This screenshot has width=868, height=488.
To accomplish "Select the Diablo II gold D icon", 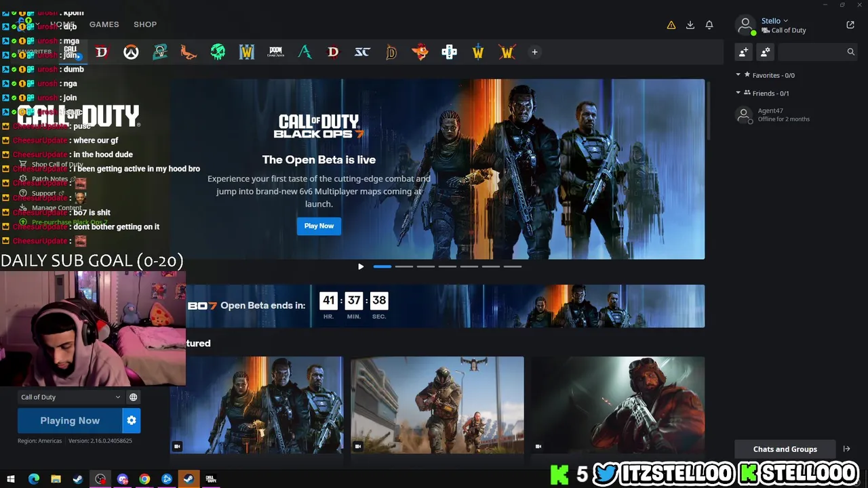I will 391,52.
